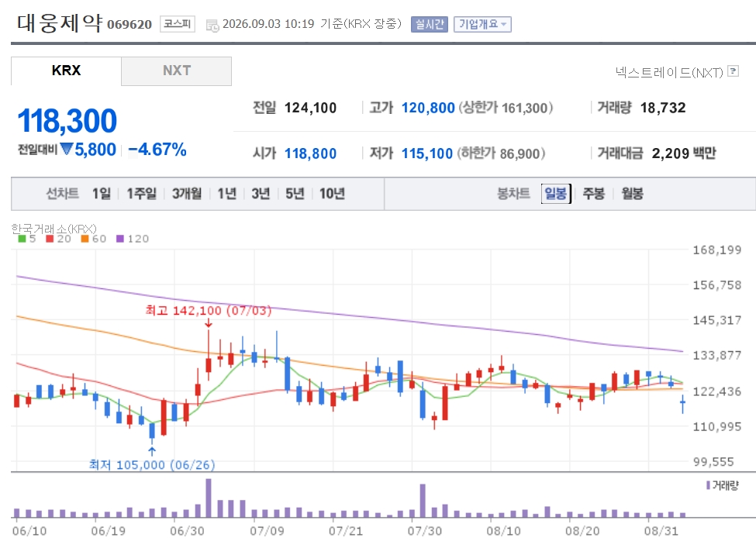The height and width of the screenshot is (541, 756).
Task: Click the orange 60-day moving average legend
Action: (94, 239)
